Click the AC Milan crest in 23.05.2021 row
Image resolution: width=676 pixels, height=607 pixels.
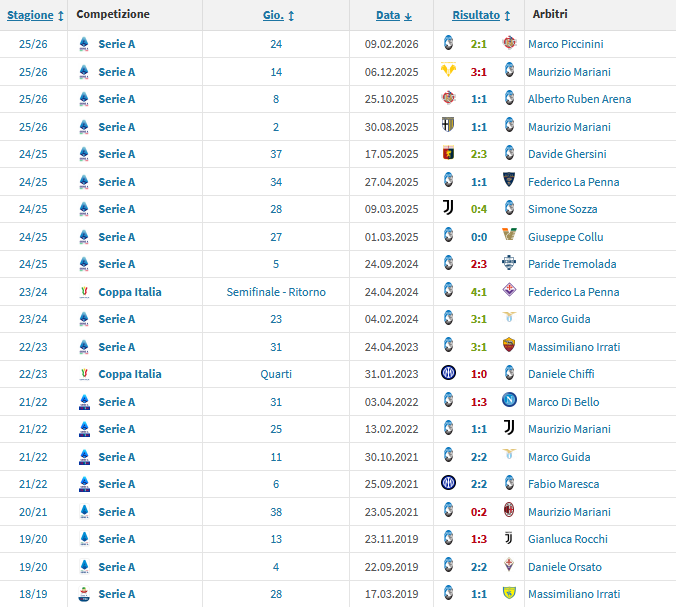tap(509, 511)
